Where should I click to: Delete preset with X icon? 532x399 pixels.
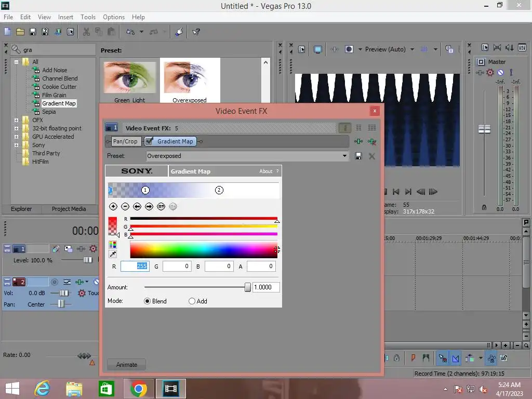point(372,156)
